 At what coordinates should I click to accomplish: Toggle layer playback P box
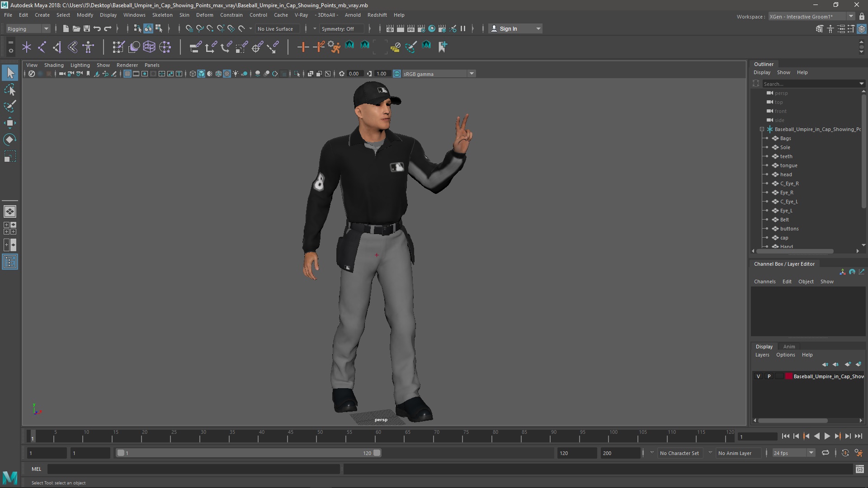769,376
